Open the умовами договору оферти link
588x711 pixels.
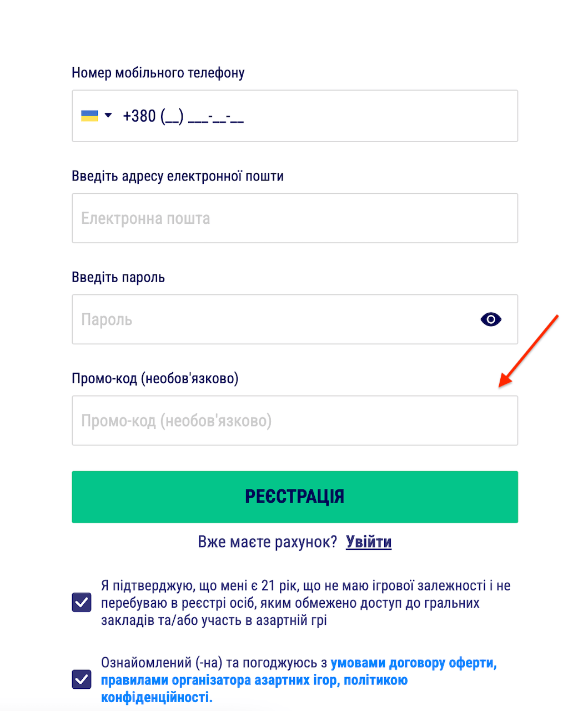point(413,663)
